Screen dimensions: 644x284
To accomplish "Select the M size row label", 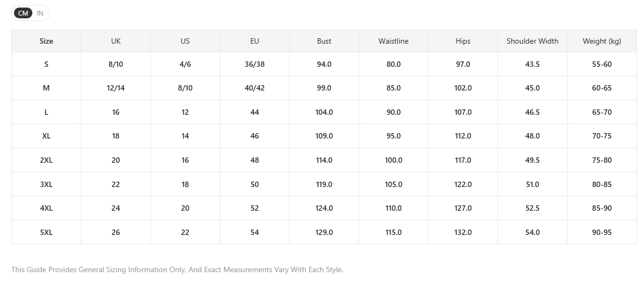I will (x=46, y=88).
